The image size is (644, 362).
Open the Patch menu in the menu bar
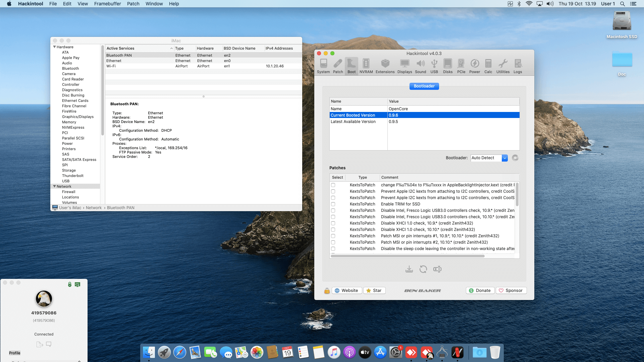133,4
